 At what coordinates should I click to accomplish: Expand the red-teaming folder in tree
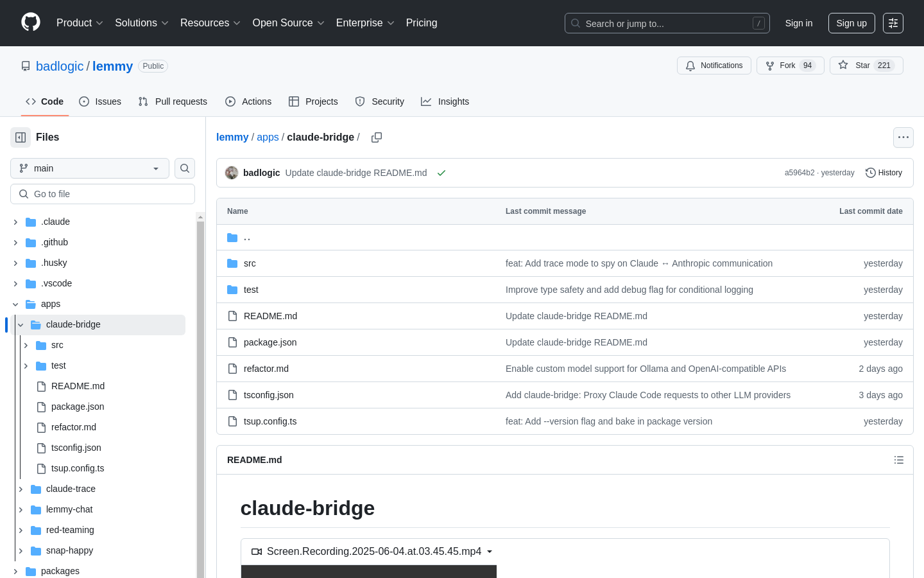21,530
